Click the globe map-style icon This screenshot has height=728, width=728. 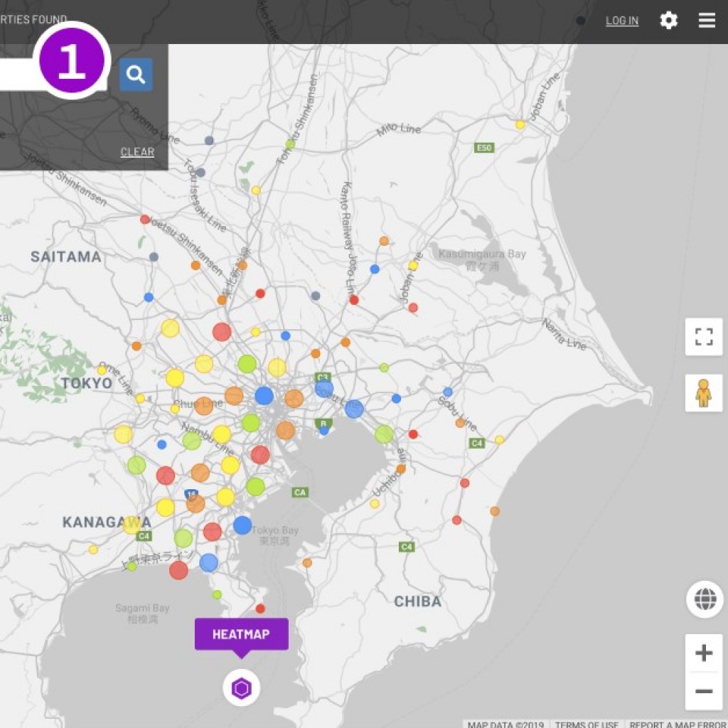(x=703, y=599)
